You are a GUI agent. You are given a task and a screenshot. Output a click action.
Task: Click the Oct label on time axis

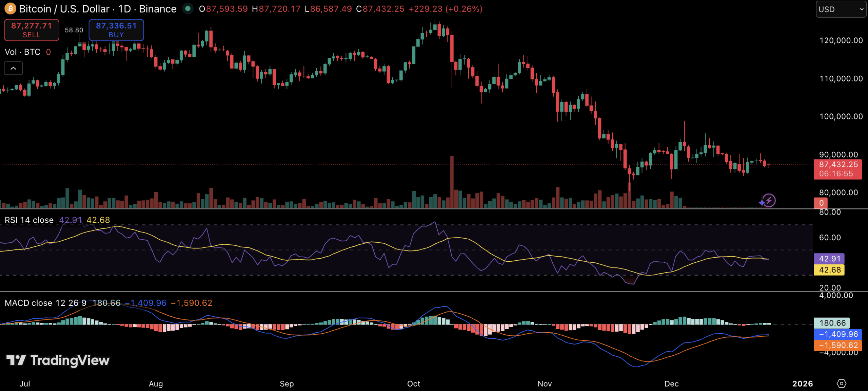413,384
